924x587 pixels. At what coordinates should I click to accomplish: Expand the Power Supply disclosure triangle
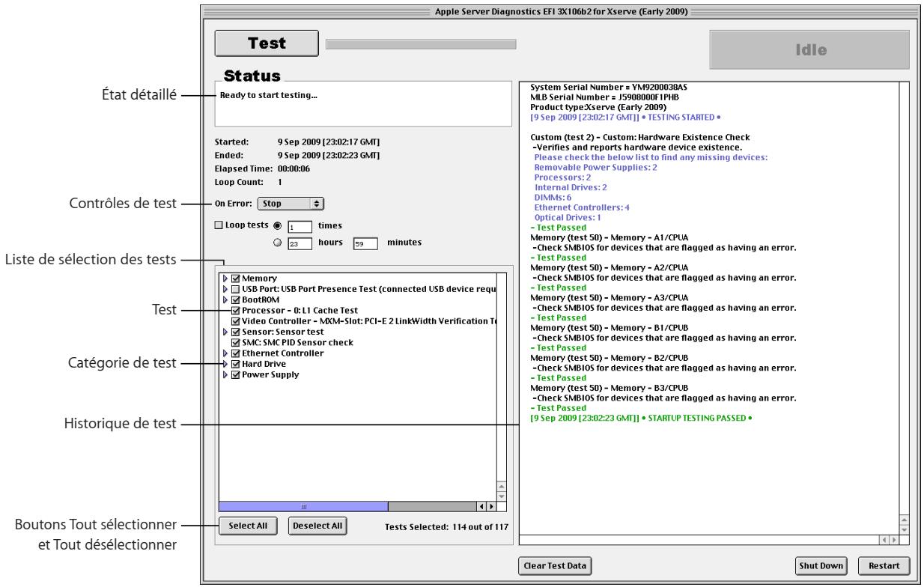pyautogui.click(x=226, y=374)
